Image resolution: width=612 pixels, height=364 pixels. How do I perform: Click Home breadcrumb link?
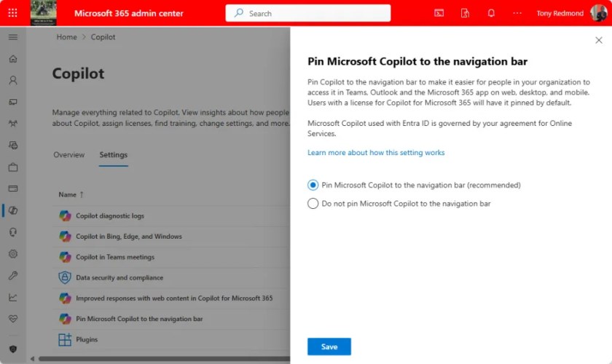point(67,37)
